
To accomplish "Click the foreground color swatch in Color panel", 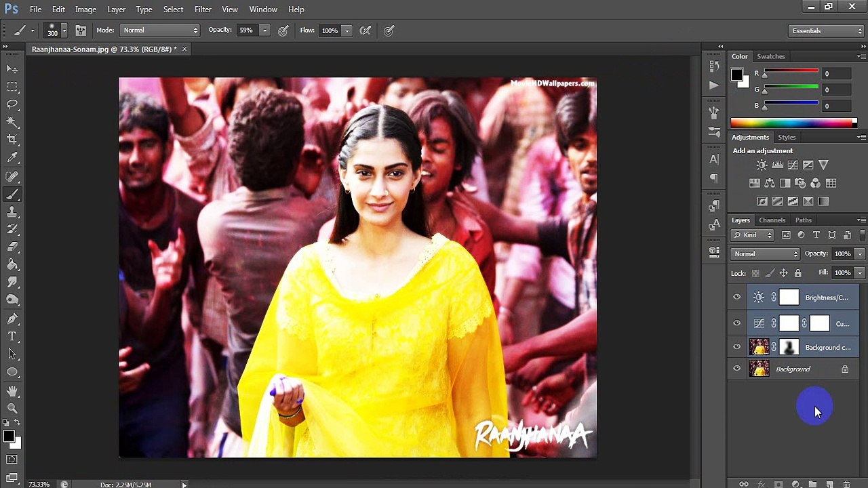I will [x=736, y=75].
